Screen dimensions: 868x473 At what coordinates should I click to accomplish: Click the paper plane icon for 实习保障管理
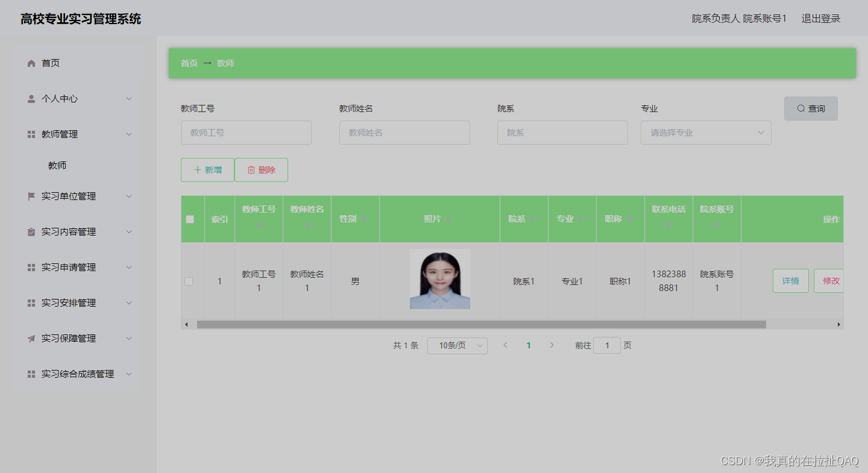[x=31, y=338]
